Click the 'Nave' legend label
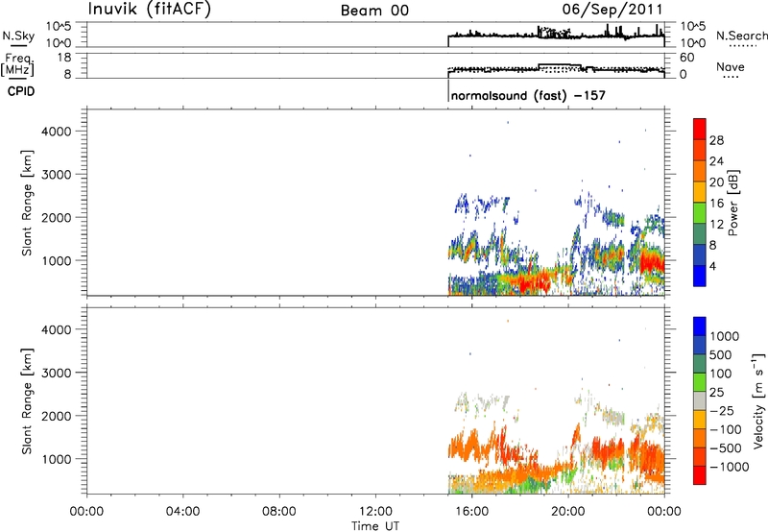 (x=731, y=66)
